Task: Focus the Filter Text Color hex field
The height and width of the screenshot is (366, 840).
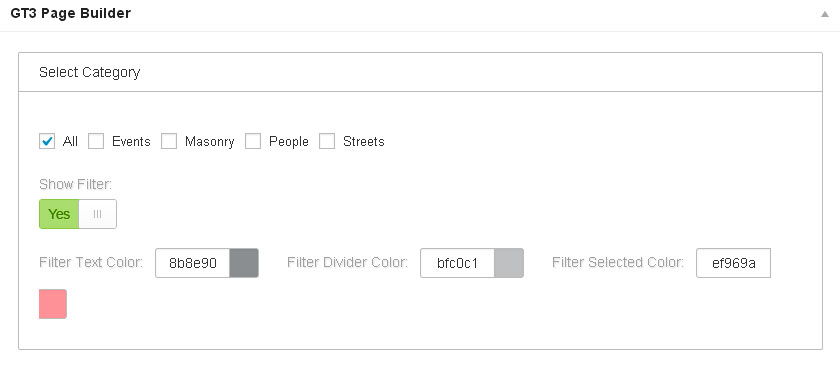Action: pyautogui.click(x=192, y=263)
